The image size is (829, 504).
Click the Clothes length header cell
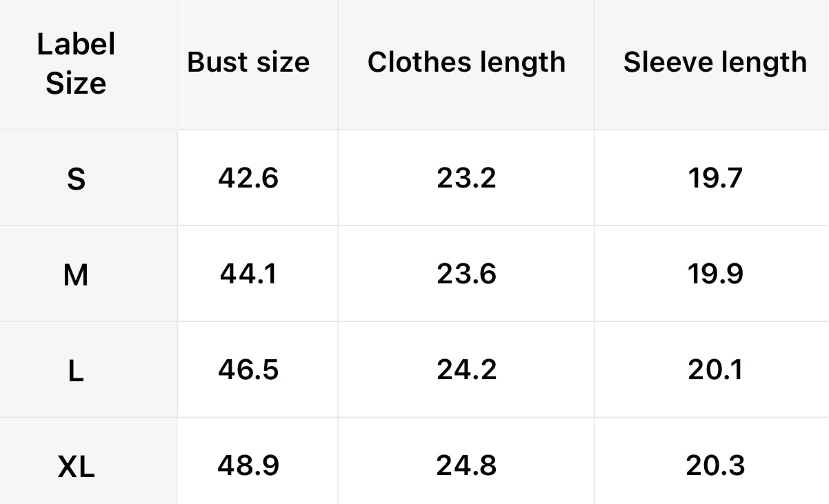coord(466,62)
